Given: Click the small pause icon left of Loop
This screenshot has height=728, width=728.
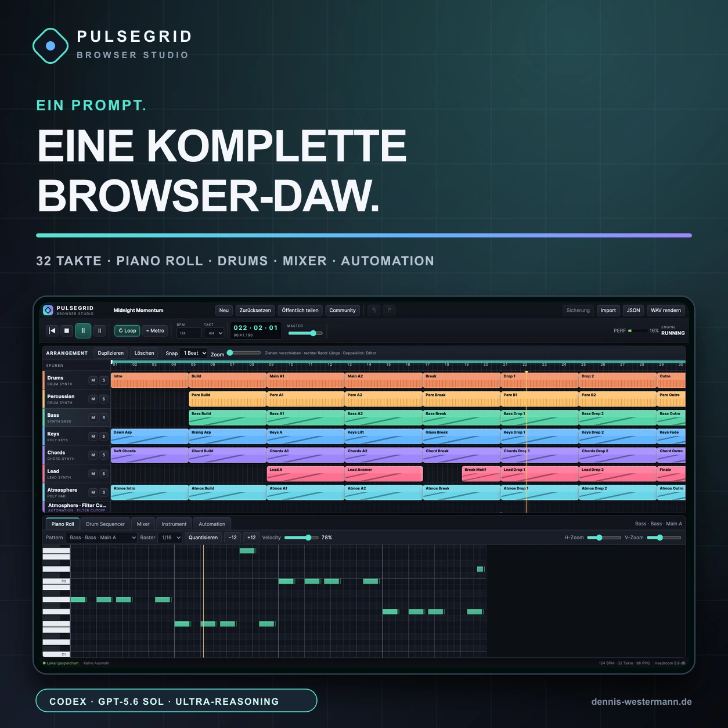Looking at the screenshot, I should point(99,330).
